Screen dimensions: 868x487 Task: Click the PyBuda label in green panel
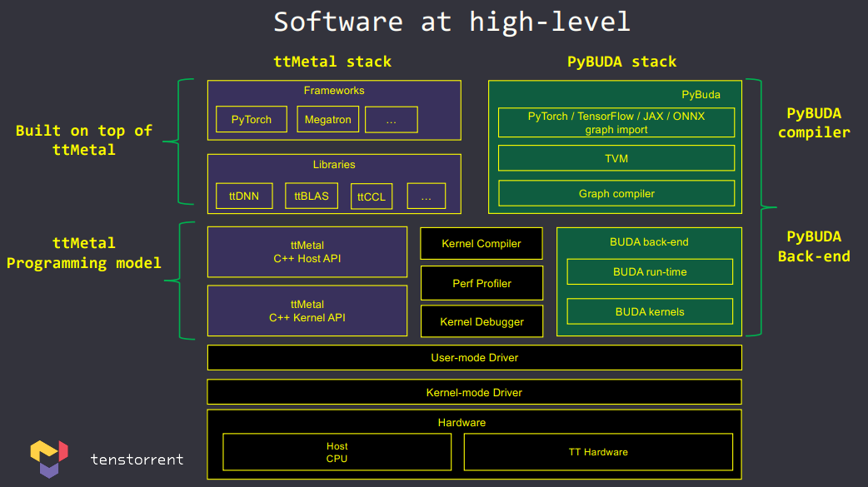pyautogui.click(x=701, y=95)
